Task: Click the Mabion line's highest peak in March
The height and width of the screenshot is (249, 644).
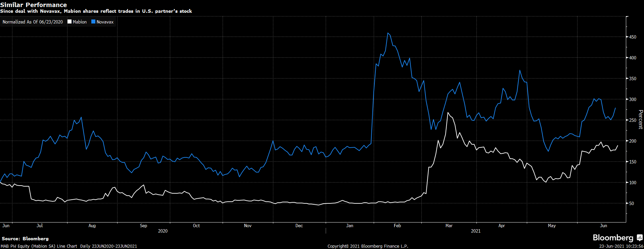Action: (448, 113)
